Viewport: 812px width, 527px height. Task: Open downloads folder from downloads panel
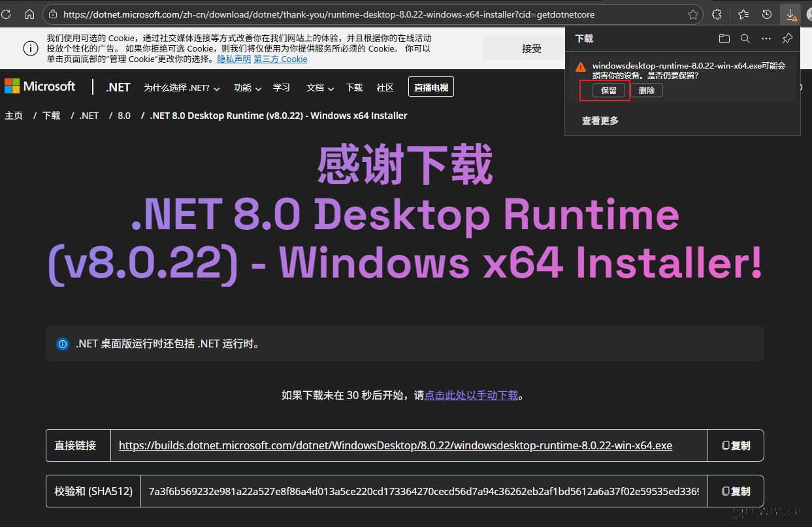[724, 38]
